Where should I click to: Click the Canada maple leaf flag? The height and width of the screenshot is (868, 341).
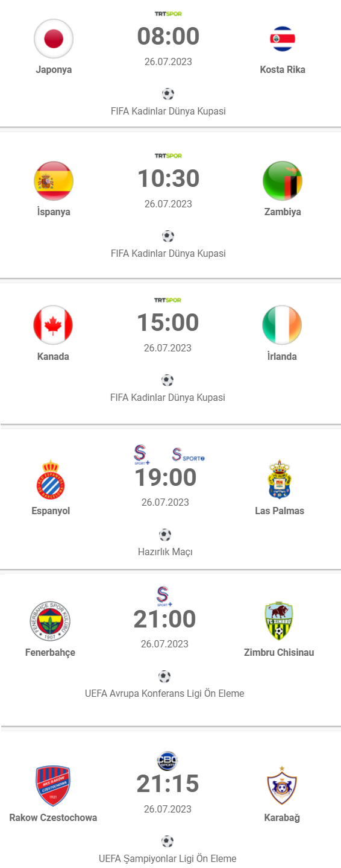(53, 325)
